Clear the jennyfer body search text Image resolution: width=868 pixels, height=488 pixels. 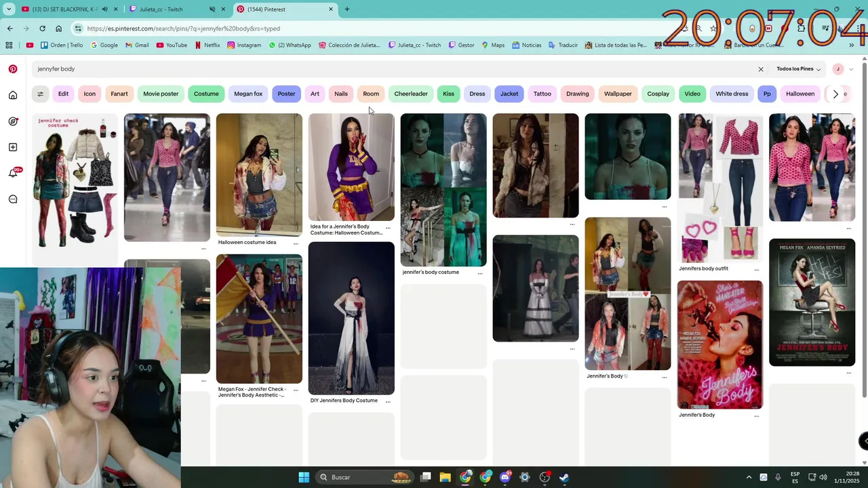pyautogui.click(x=761, y=69)
